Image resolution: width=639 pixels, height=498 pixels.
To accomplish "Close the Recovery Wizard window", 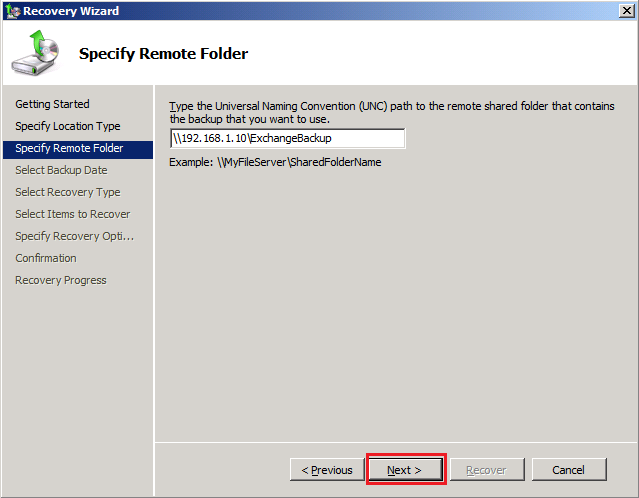I will pyautogui.click(x=625, y=11).
